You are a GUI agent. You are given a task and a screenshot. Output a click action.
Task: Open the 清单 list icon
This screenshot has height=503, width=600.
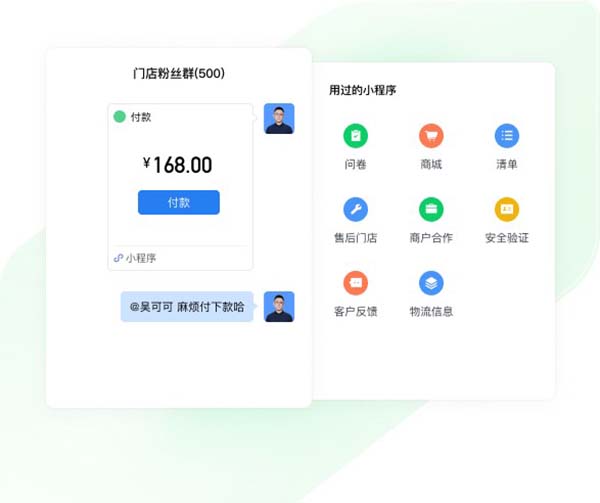(507, 136)
